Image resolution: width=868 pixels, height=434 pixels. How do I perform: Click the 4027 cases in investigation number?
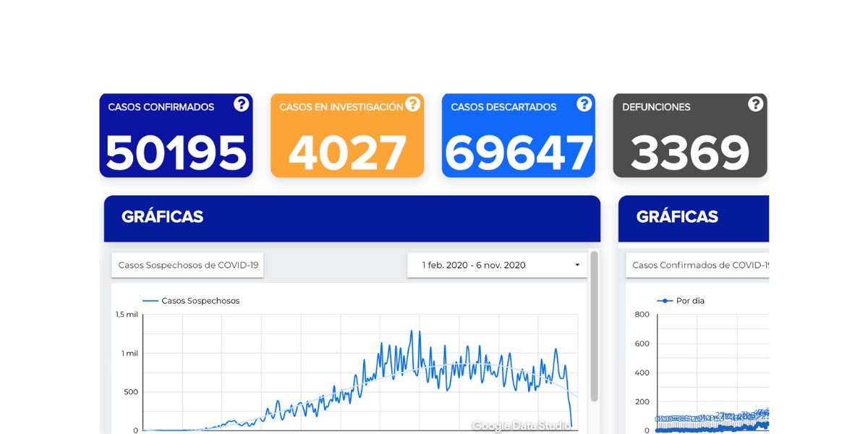[x=347, y=153]
